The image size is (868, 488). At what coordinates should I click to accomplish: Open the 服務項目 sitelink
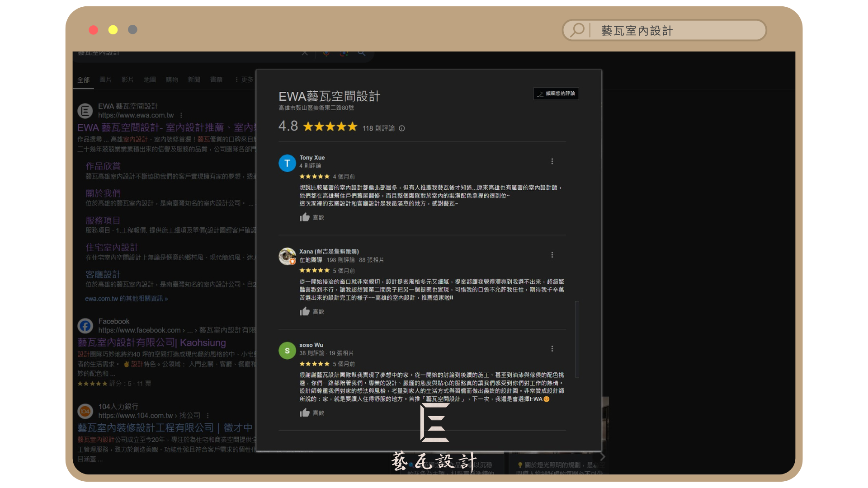pos(103,221)
